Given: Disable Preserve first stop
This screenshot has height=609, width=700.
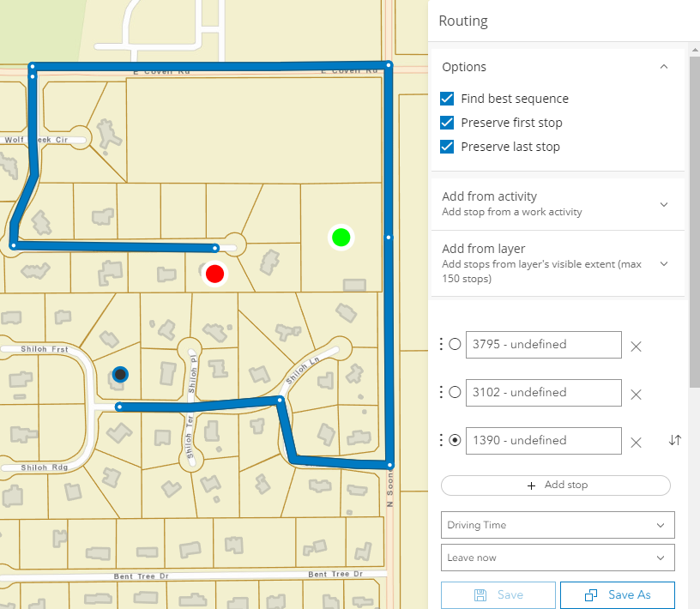Looking at the screenshot, I should pyautogui.click(x=447, y=122).
